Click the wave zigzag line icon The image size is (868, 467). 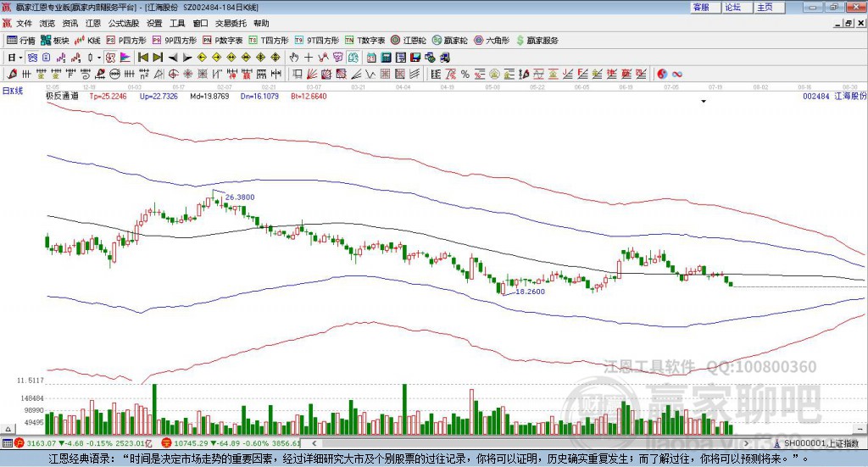click(370, 74)
